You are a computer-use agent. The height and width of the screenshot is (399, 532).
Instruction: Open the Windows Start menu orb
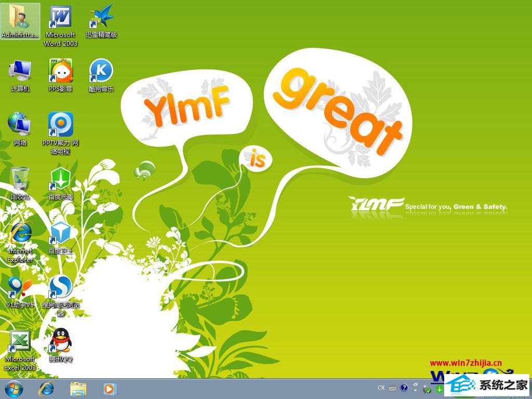click(14, 389)
